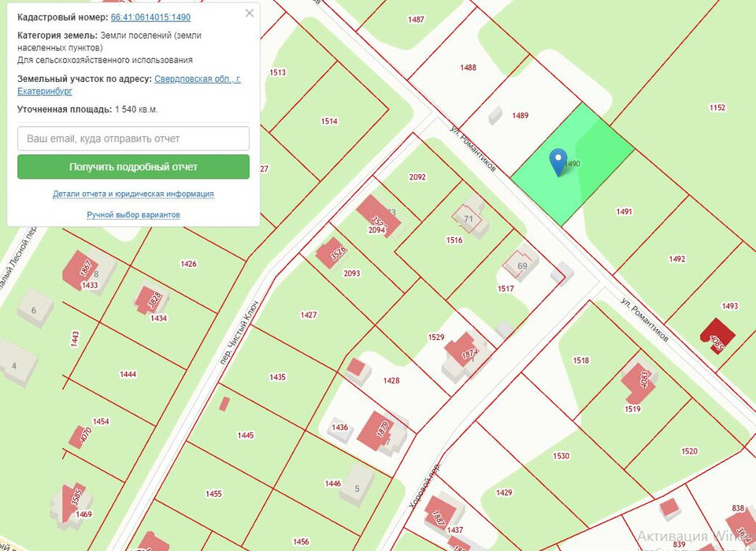This screenshot has height=551, width=756.
Task: Select parcel label 1454 on the map
Action: 101,422
